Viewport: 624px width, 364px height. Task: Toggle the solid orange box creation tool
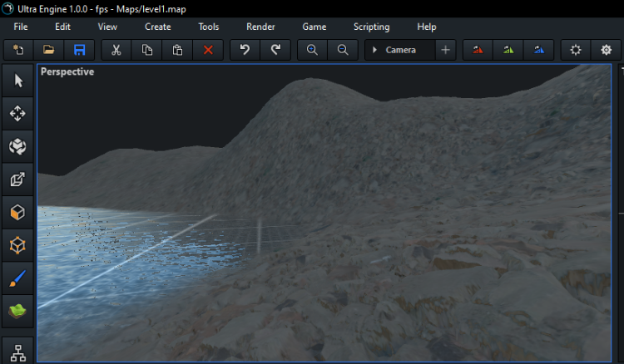pos(17,213)
